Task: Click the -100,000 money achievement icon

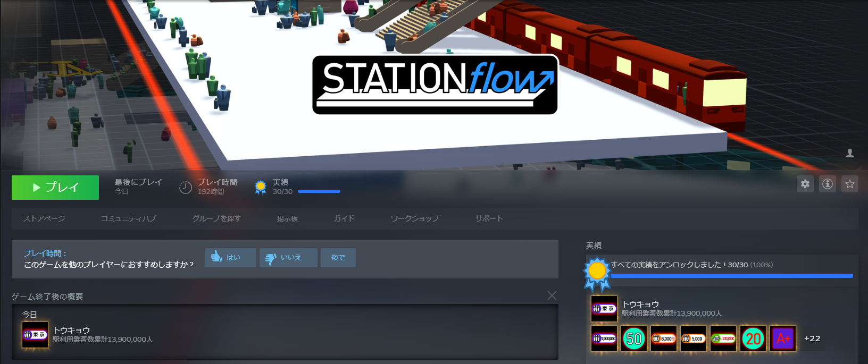Action: point(723,338)
